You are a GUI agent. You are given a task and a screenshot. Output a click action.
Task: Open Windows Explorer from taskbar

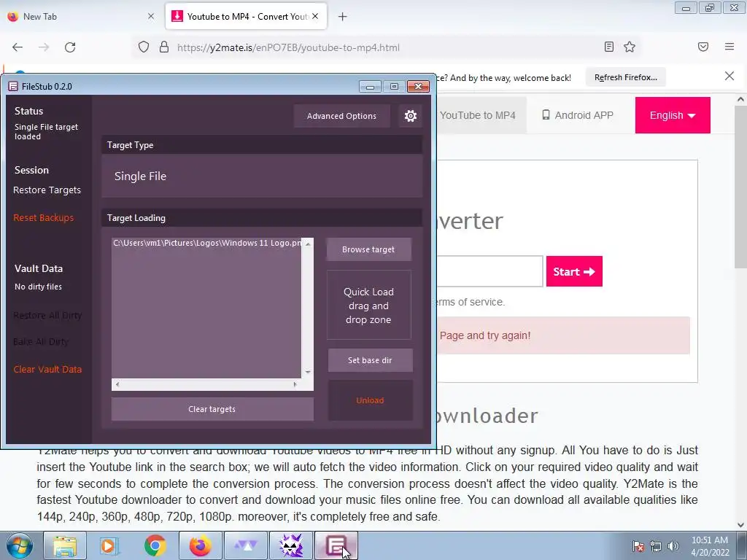click(65, 545)
